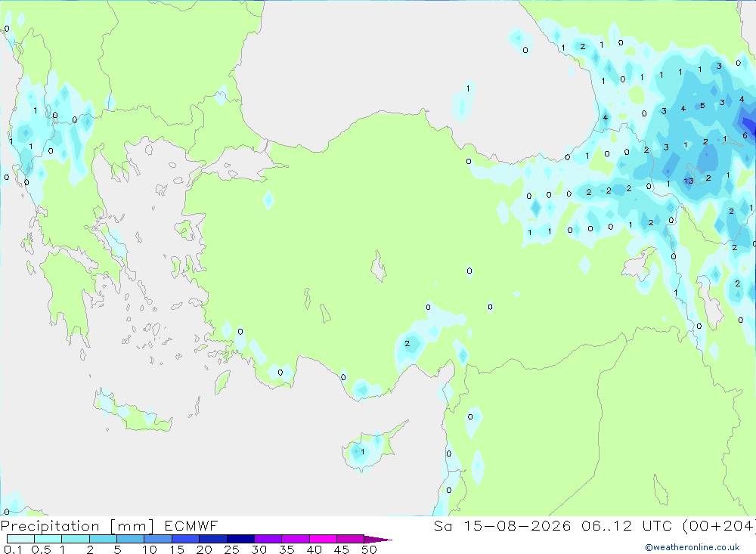Select the 1 mm legend color swatch
Screen dimensions: 756x554
(x=76, y=539)
